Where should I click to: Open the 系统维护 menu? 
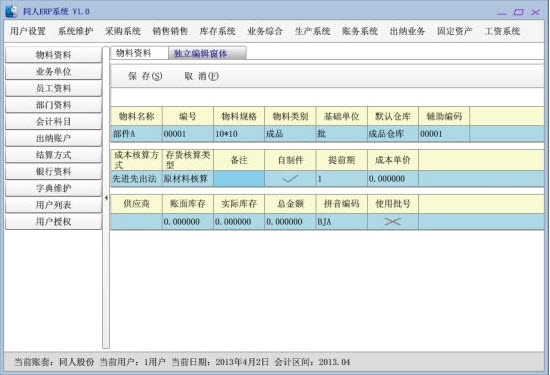[75, 31]
